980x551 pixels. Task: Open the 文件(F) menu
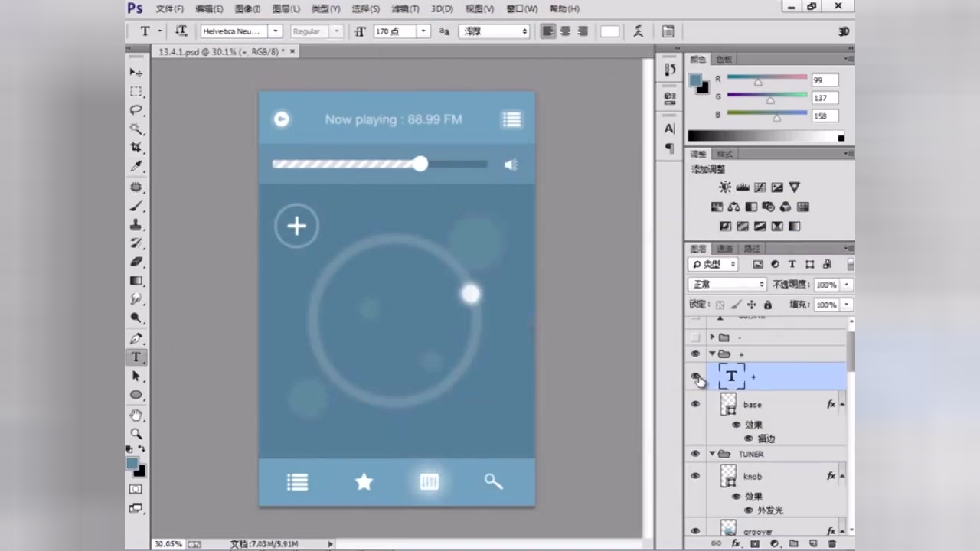(169, 9)
